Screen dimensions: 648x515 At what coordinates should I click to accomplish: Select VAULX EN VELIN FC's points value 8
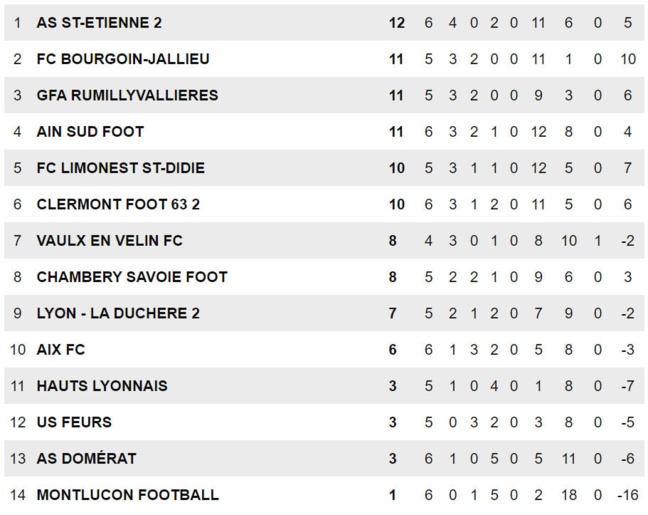tap(393, 241)
